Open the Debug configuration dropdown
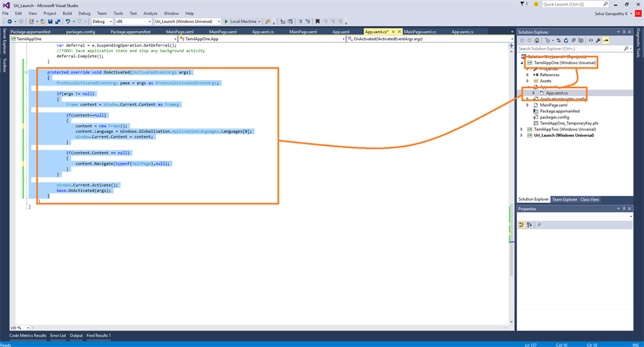The image size is (644, 347). (x=111, y=21)
